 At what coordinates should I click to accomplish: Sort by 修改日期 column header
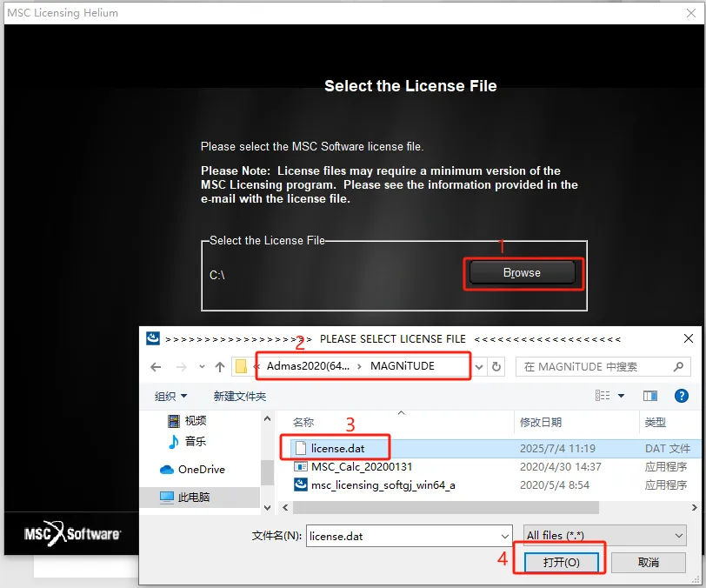(x=541, y=422)
